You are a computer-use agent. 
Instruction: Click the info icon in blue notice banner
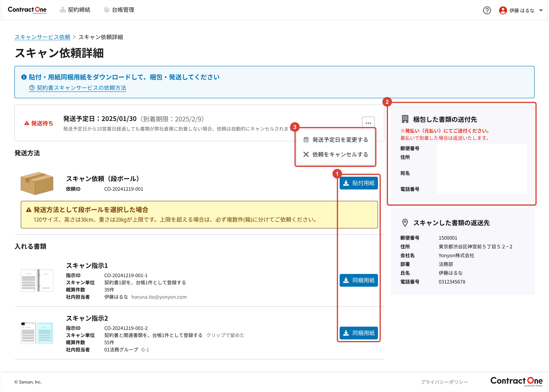(x=24, y=77)
